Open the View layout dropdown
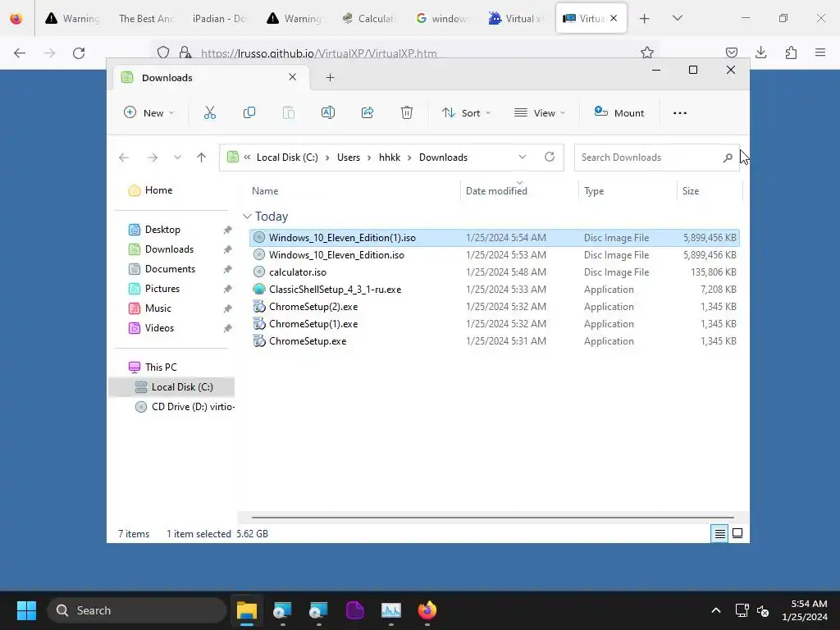840x630 pixels. click(x=540, y=112)
